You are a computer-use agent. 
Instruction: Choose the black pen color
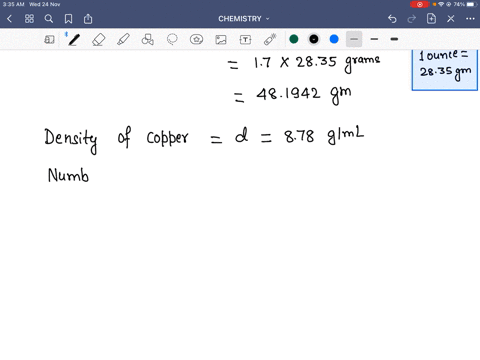(x=314, y=39)
